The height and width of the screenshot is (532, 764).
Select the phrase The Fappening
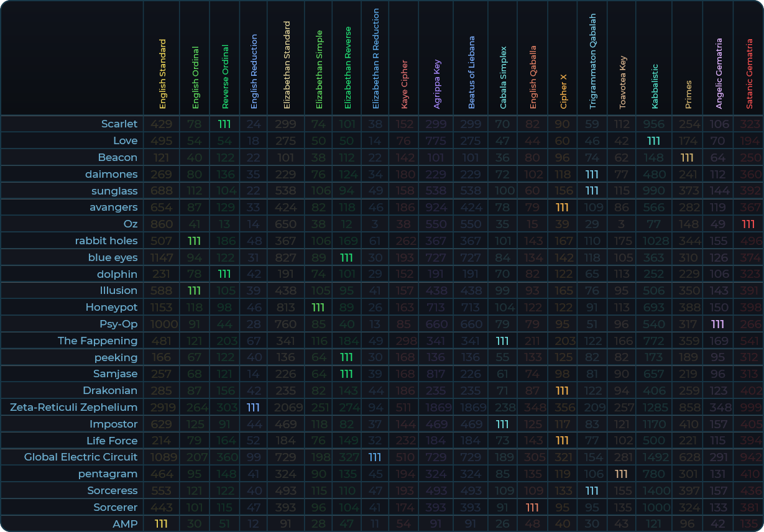pos(98,341)
